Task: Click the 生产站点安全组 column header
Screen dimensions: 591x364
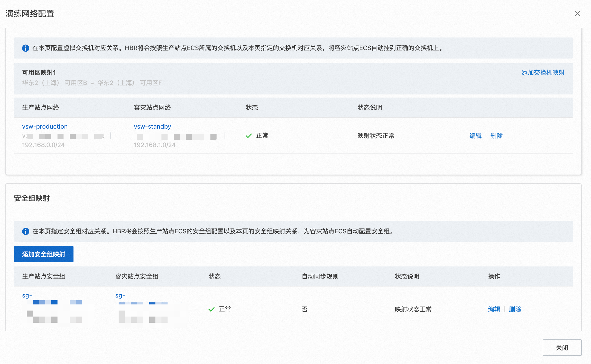Action: [x=44, y=276]
